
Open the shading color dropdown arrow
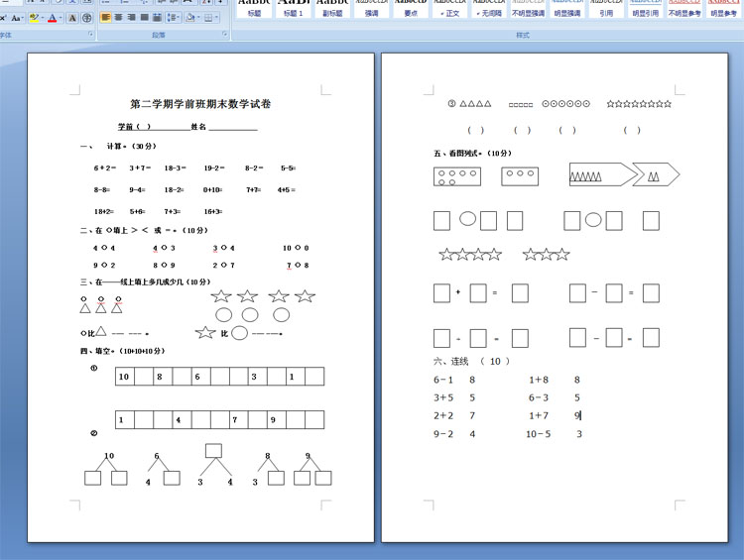[198, 18]
